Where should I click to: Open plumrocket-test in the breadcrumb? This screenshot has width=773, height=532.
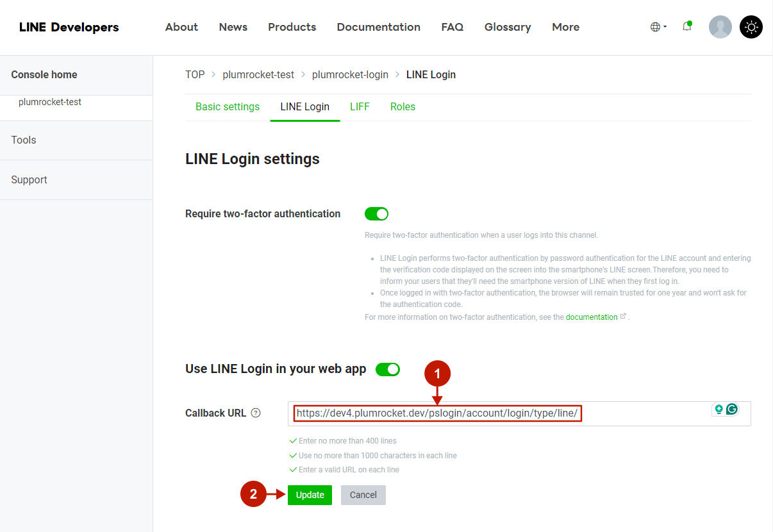[x=258, y=74]
